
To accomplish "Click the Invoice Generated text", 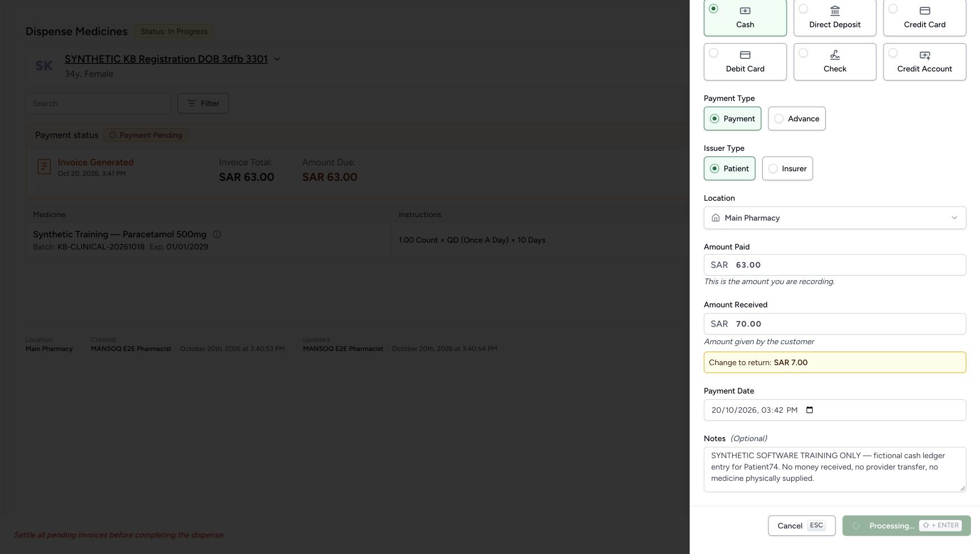I will pos(96,162).
